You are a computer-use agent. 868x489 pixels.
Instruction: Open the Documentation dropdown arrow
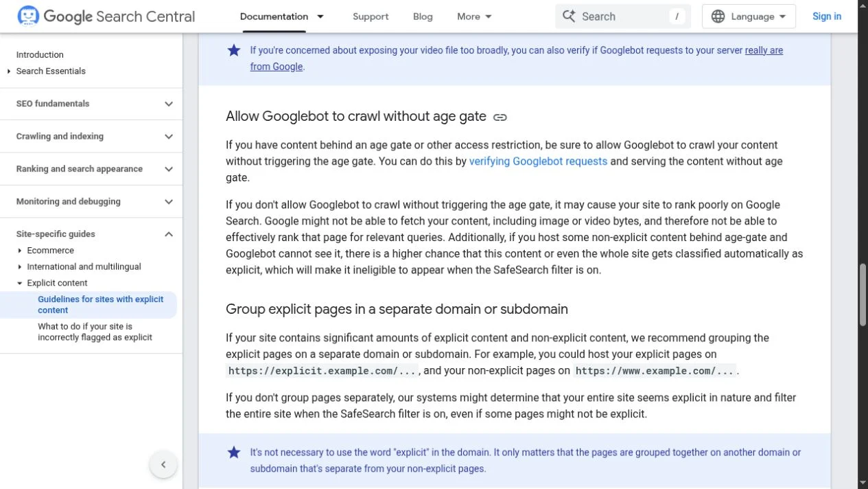tap(320, 16)
